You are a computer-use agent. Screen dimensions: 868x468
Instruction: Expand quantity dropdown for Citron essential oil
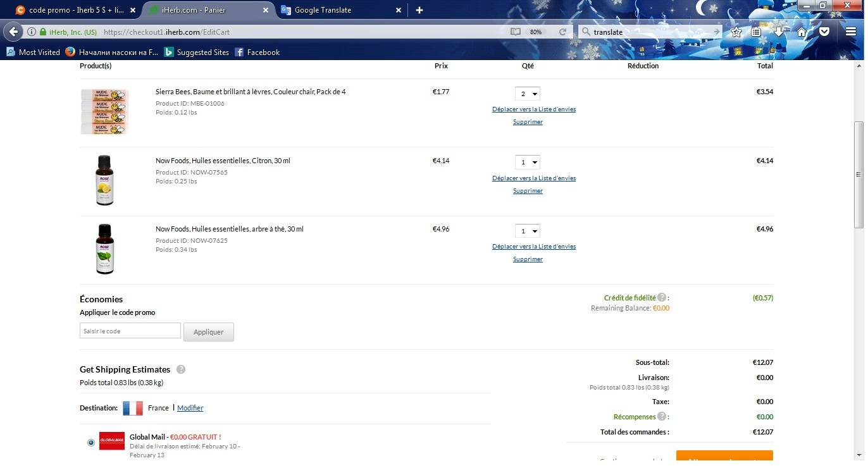pos(527,163)
